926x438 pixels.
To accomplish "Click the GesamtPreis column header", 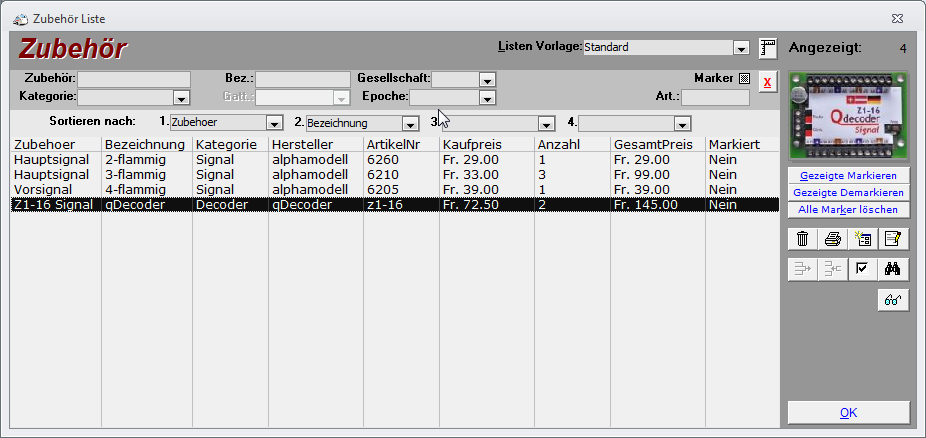I will (658, 145).
